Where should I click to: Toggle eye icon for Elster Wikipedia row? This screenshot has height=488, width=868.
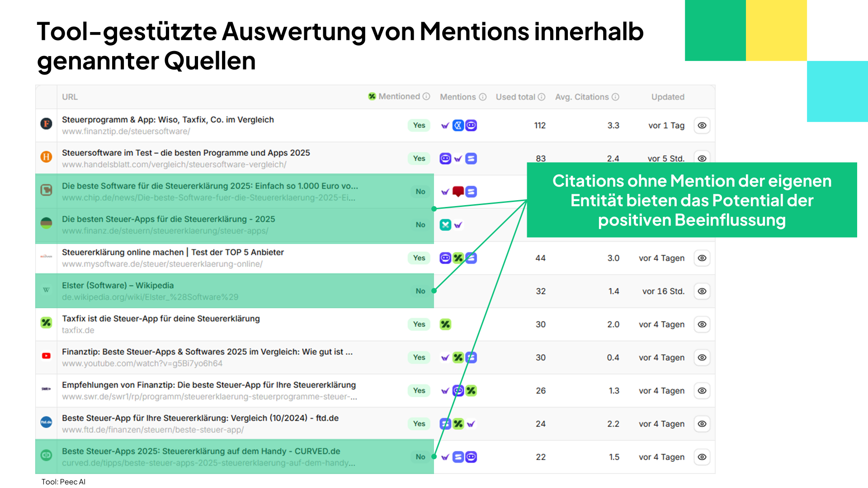pos(702,291)
